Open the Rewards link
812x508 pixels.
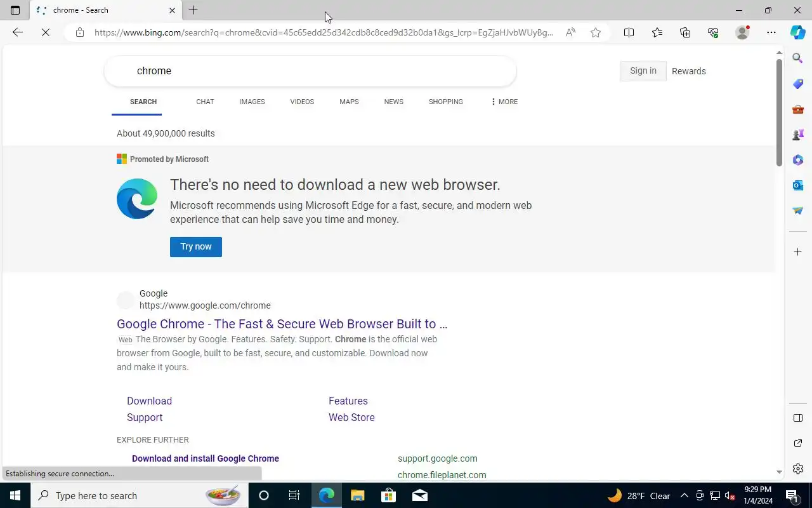pos(689,71)
